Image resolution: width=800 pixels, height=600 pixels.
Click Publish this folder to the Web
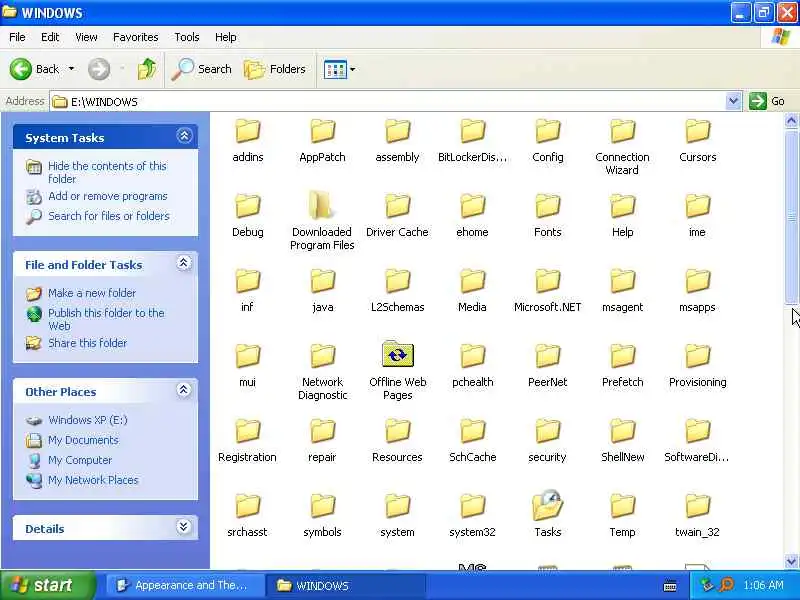click(x=106, y=319)
